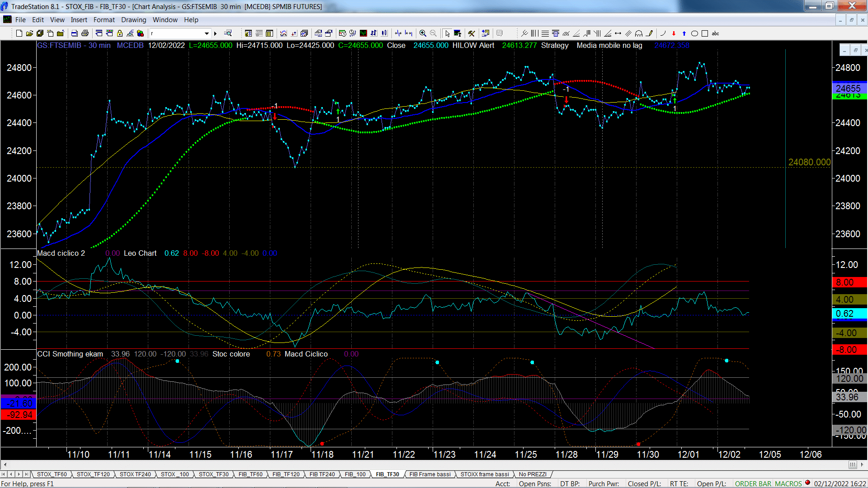Switch to the FIB Frame bassi tab
868x488 pixels.
click(x=430, y=474)
